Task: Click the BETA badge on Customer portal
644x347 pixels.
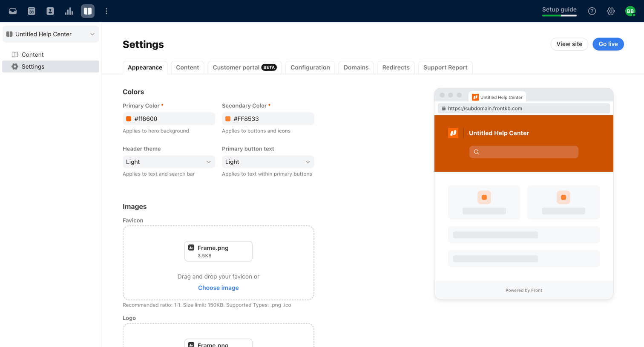Action: pos(269,67)
